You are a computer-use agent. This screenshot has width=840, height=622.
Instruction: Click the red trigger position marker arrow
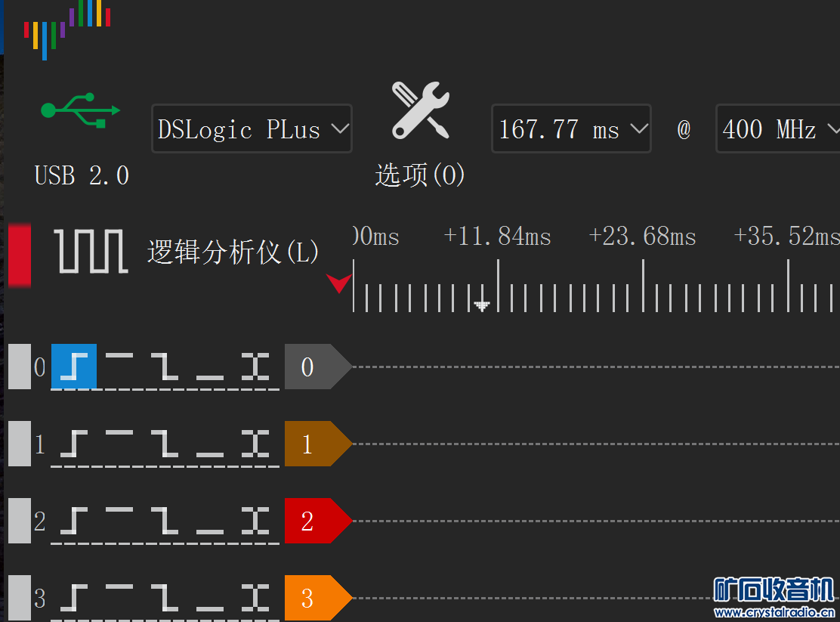[338, 283]
